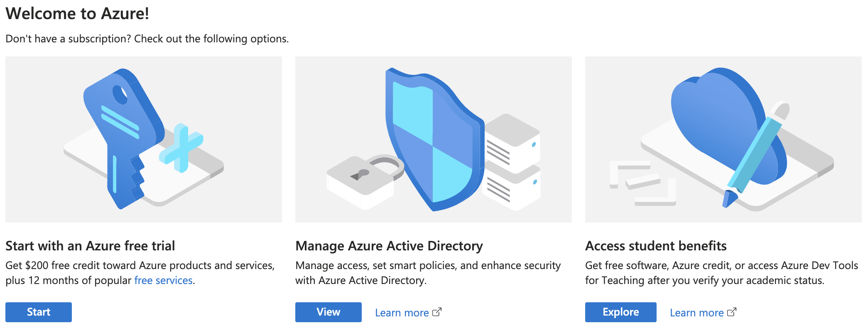Click the 'Access student benefits' heading
The height and width of the screenshot is (333, 868).
656,246
